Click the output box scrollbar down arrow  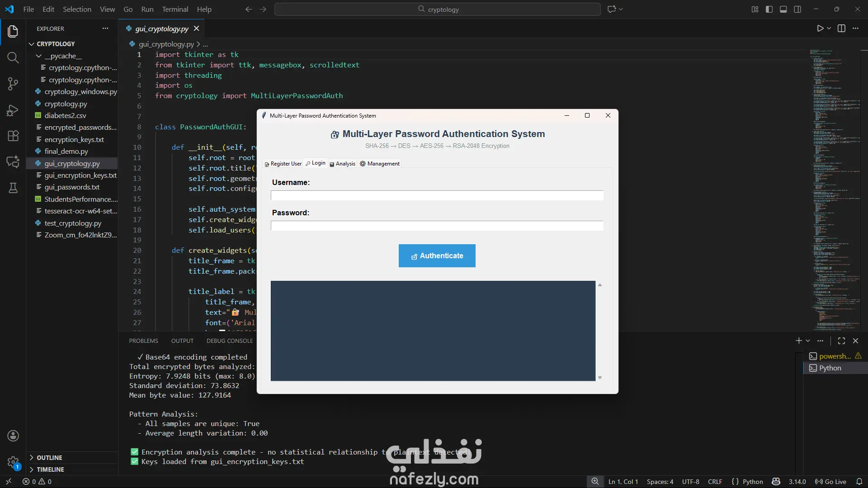[x=600, y=378]
